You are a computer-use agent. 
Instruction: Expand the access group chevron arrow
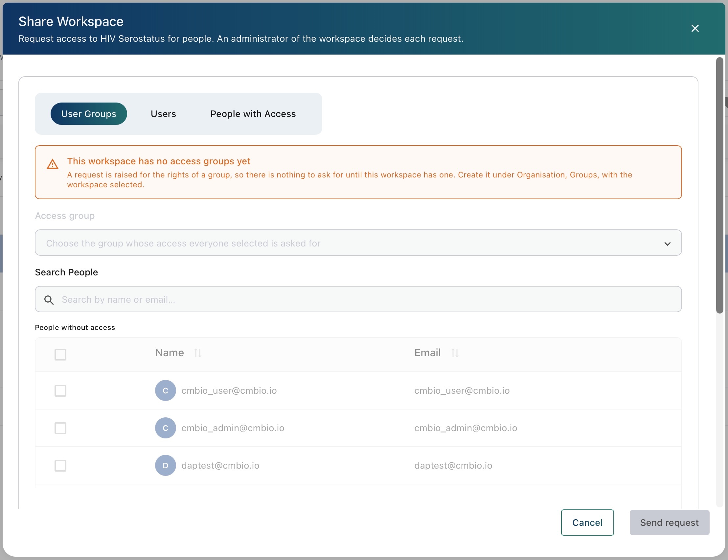point(667,244)
